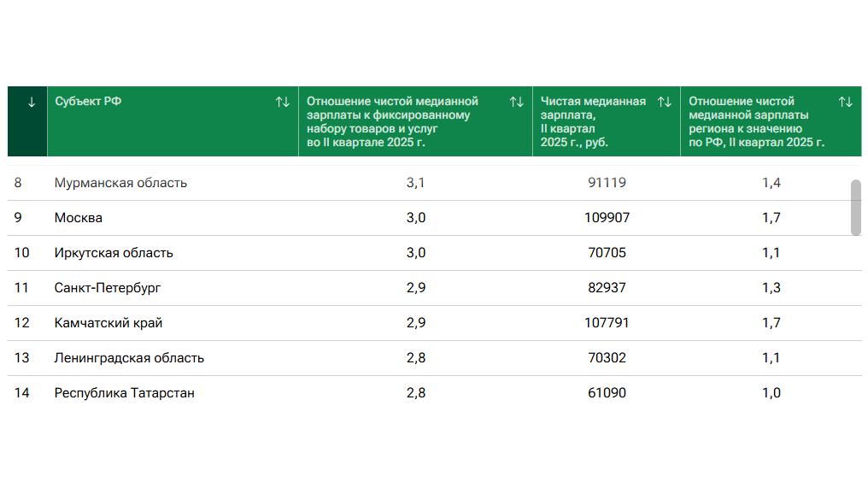Sort by salary-to-goods ratio column arrows

click(x=516, y=103)
